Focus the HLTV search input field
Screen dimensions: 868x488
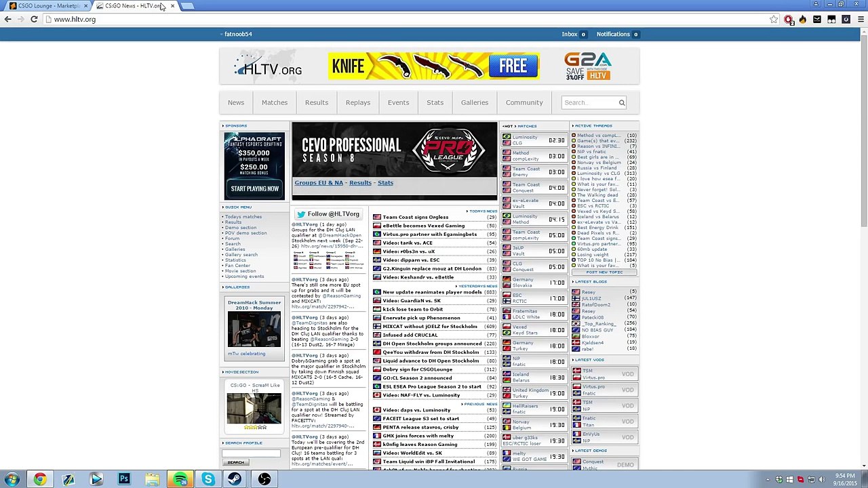point(589,103)
